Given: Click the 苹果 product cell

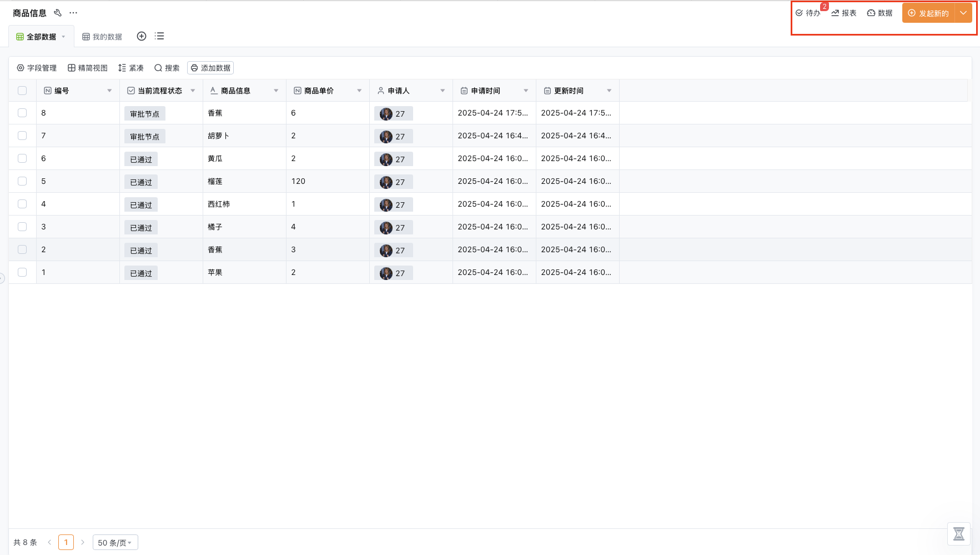Looking at the screenshot, I should point(244,272).
